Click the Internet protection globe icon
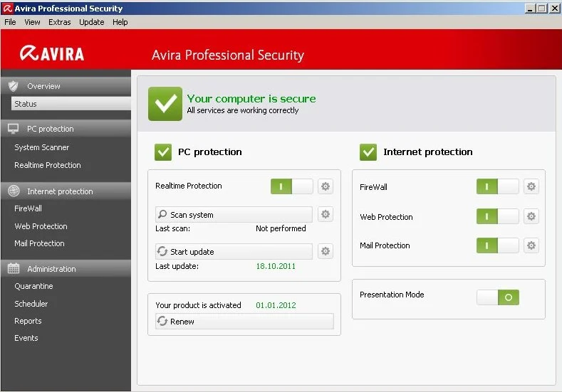Viewport: 562px width, 392px height. point(14,191)
